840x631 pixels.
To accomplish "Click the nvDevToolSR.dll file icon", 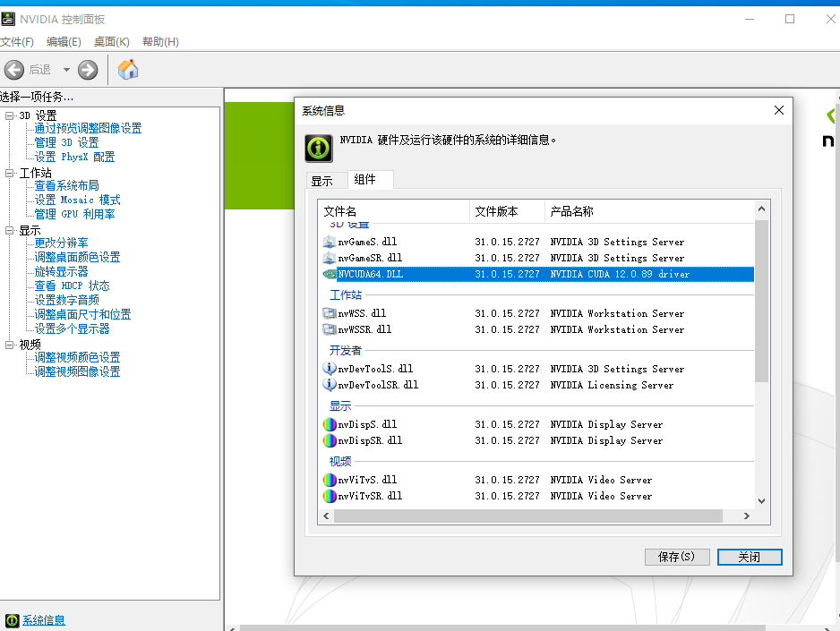I will (329, 385).
